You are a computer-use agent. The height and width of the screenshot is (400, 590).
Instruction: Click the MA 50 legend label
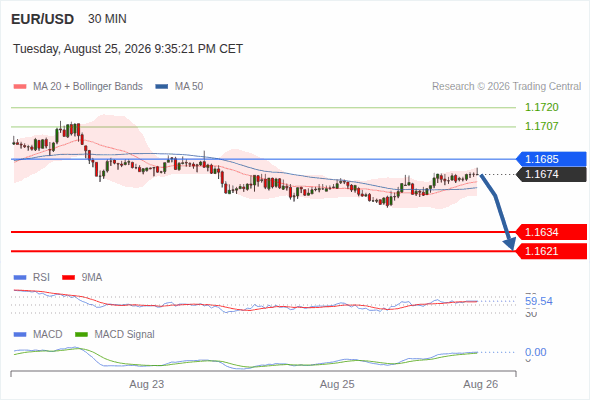pos(189,87)
